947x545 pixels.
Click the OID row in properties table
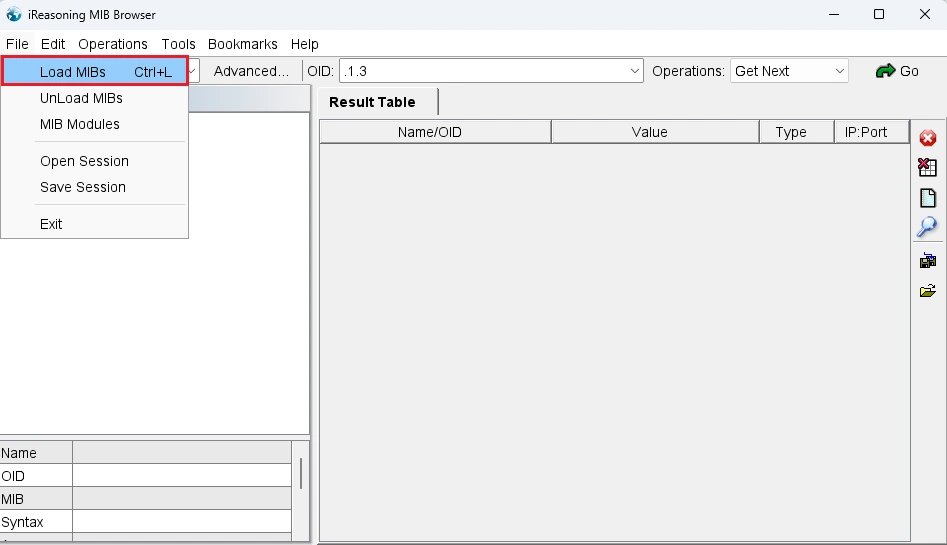pos(146,476)
